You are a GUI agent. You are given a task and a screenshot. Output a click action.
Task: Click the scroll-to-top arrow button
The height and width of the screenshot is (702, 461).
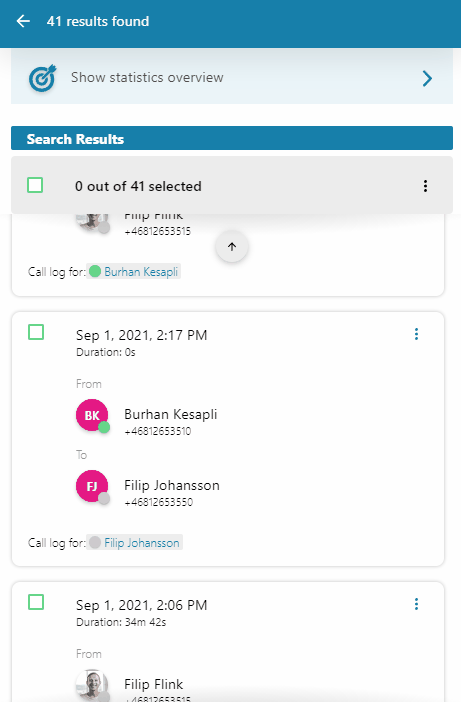tap(232, 246)
